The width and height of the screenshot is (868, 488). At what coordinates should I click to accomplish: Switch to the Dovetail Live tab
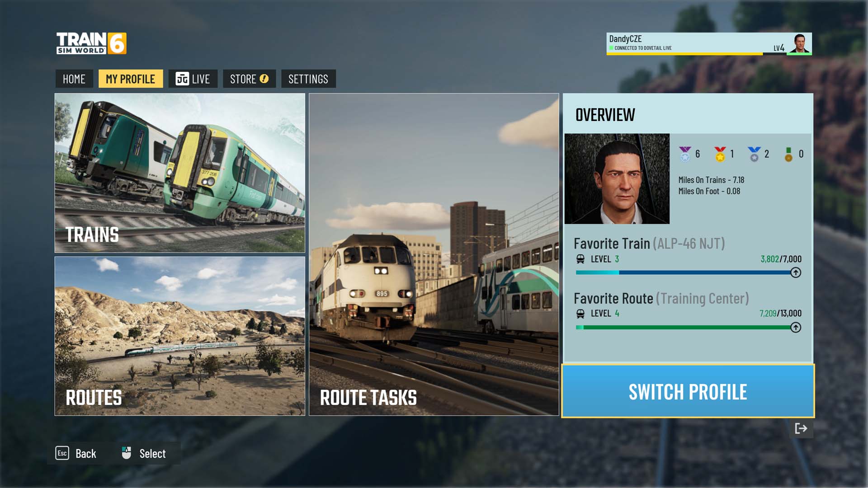click(x=193, y=79)
